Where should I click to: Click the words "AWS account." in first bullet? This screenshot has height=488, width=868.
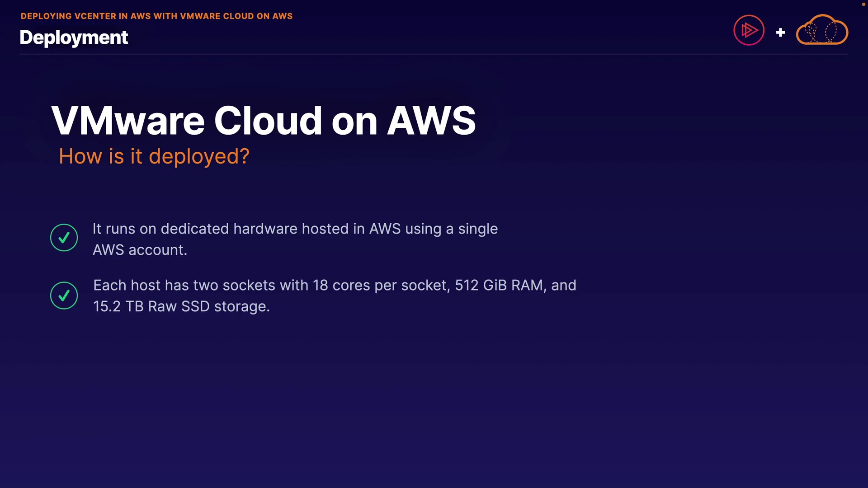tap(140, 250)
